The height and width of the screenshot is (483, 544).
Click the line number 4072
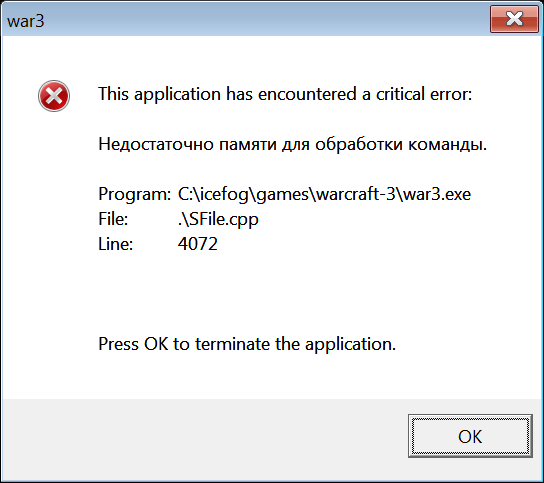tap(198, 244)
